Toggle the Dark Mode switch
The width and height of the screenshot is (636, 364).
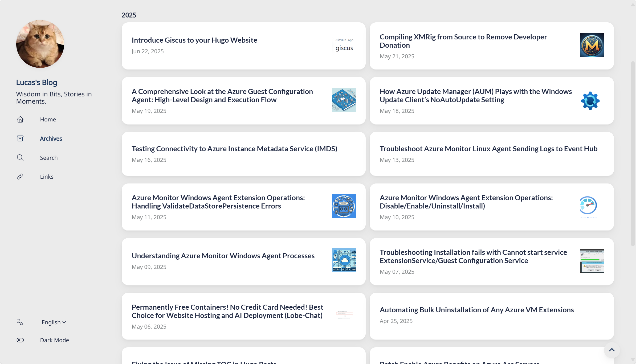point(20,340)
